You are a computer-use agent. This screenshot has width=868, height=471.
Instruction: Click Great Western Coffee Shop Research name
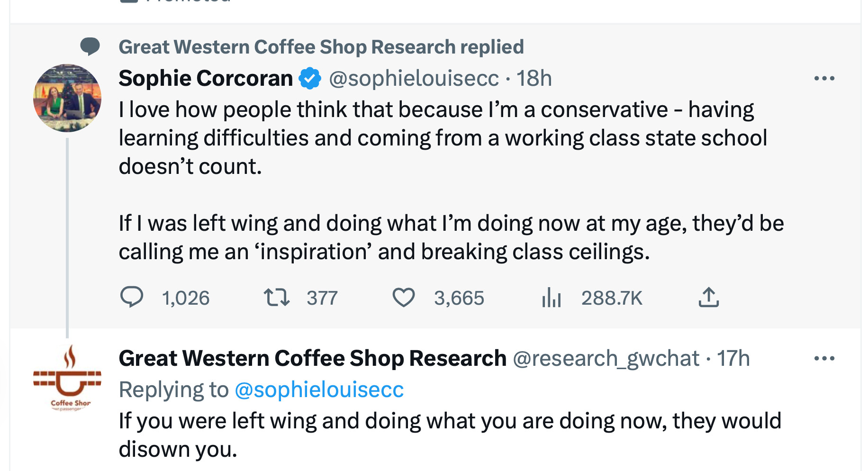pos(312,358)
